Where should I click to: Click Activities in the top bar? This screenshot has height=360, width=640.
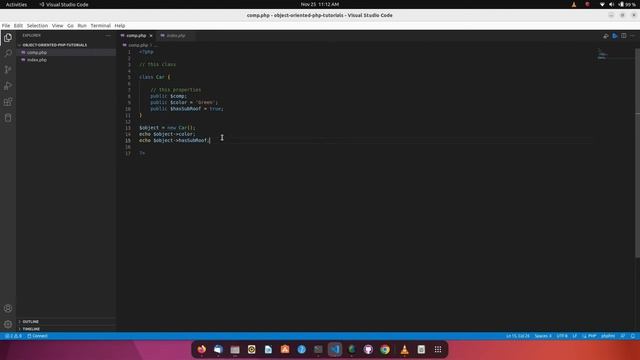(x=16, y=4)
